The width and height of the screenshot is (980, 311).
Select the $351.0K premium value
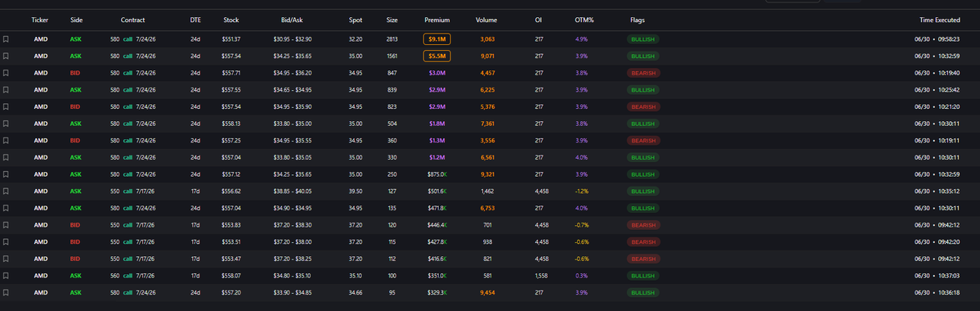[x=437, y=275]
